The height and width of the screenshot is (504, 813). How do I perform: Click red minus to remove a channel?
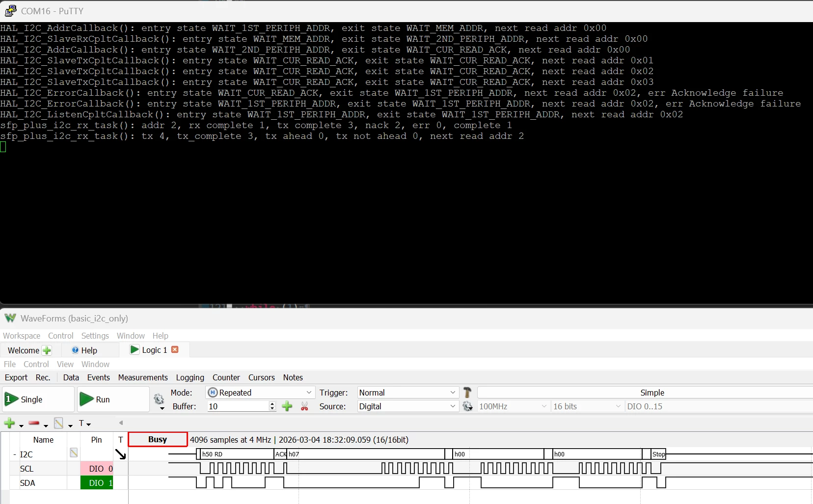coord(34,423)
